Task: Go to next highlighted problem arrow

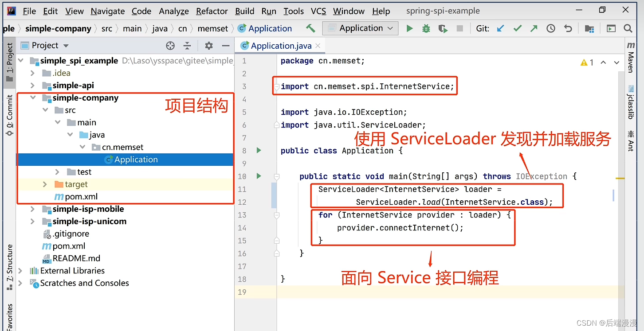Action: pyautogui.click(x=617, y=62)
